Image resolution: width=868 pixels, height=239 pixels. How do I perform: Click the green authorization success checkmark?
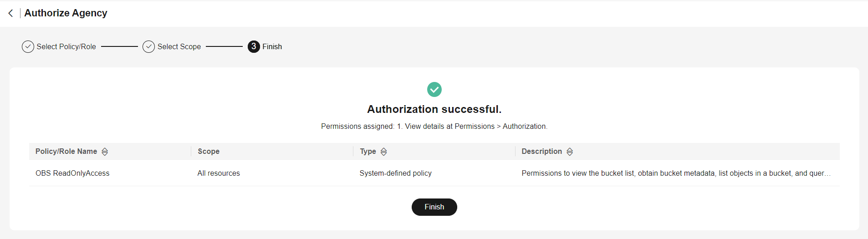(434, 89)
